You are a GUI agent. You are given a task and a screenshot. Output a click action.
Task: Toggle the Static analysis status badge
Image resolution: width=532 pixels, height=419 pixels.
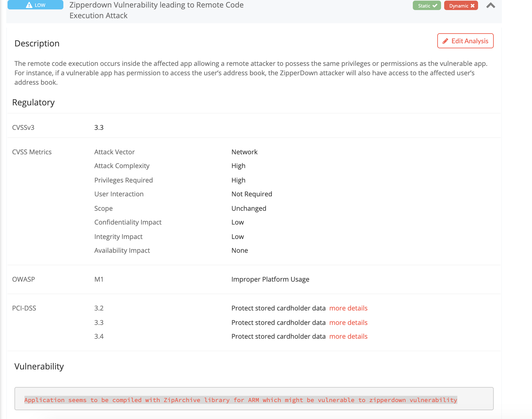427,5
